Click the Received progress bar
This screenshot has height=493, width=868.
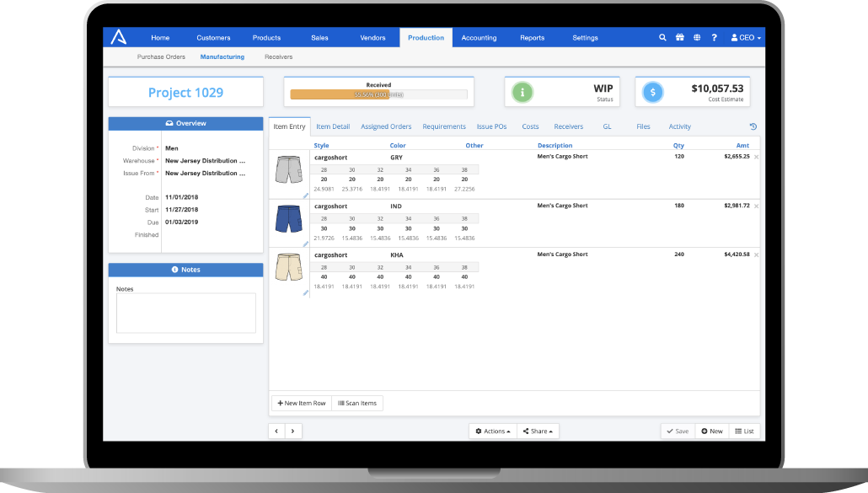pyautogui.click(x=379, y=94)
